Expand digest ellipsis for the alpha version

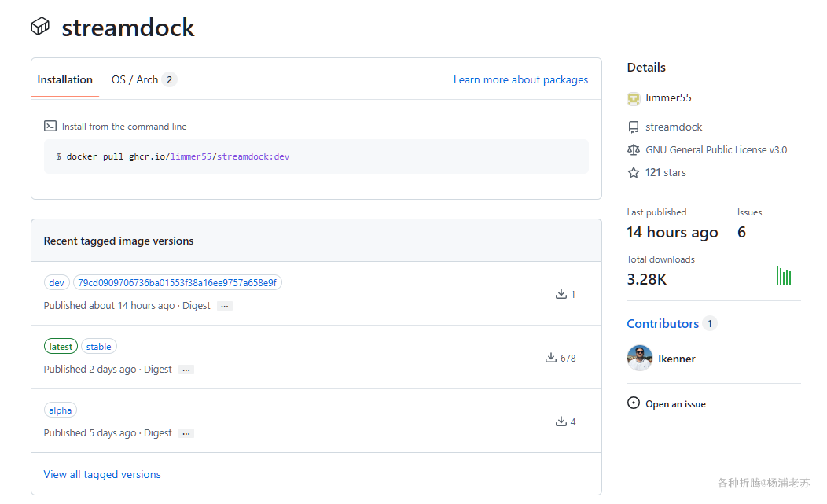pos(186,433)
